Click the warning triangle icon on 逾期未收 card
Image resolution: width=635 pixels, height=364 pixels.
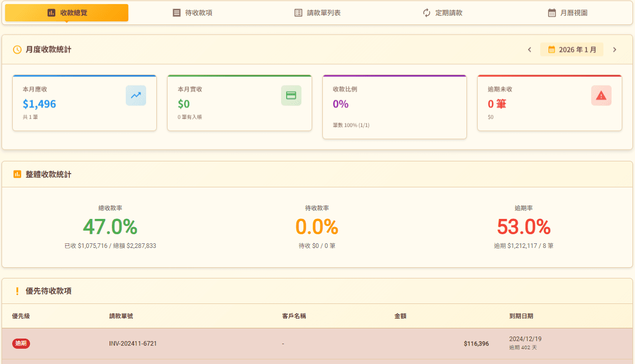(601, 95)
